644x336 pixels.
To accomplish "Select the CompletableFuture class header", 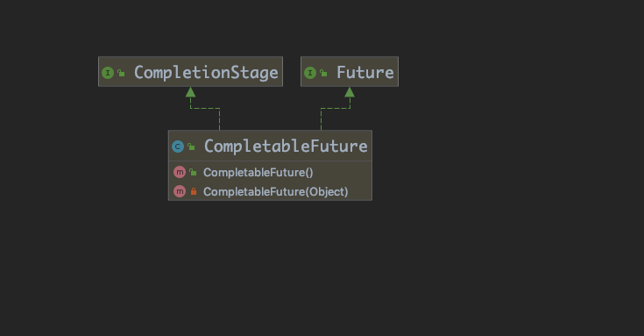I will [x=270, y=146].
